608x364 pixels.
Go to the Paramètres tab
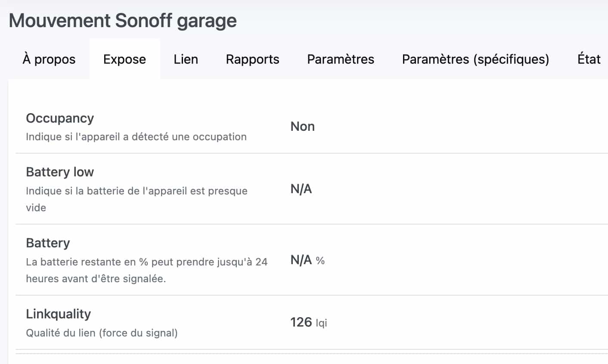[341, 59]
